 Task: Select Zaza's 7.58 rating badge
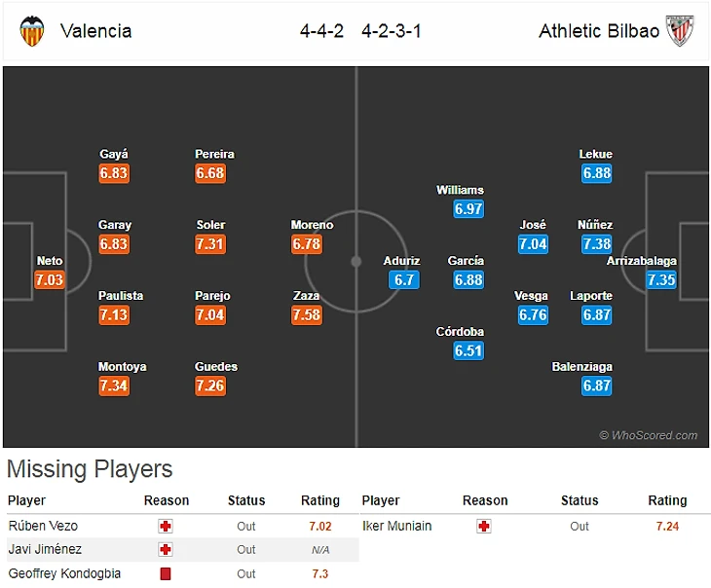pyautogui.click(x=306, y=315)
